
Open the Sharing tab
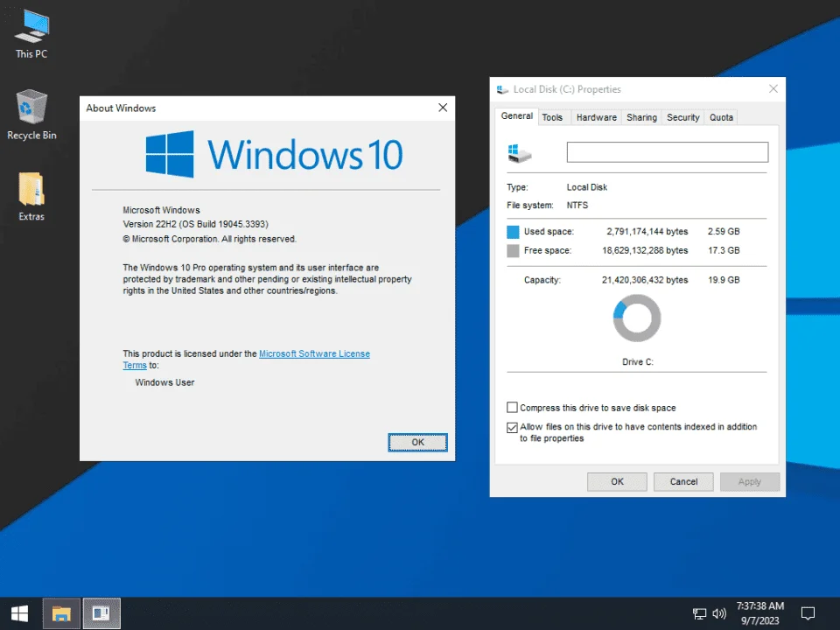coord(641,117)
